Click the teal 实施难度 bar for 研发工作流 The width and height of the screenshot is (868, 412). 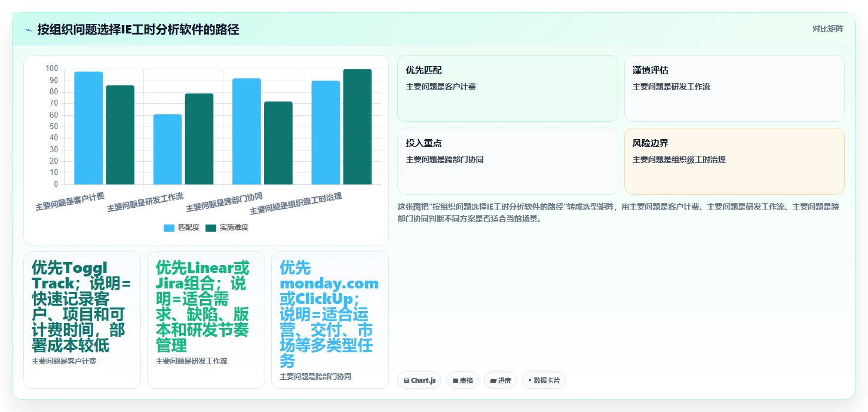pos(199,139)
